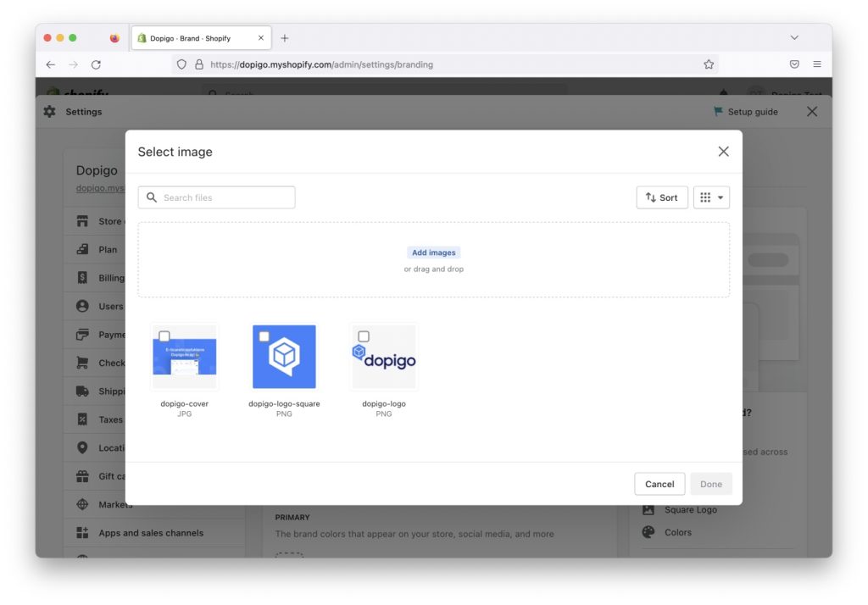This screenshot has height=605, width=868.
Task: Check the dopigo-logo image checkbox
Action: pyautogui.click(x=364, y=336)
